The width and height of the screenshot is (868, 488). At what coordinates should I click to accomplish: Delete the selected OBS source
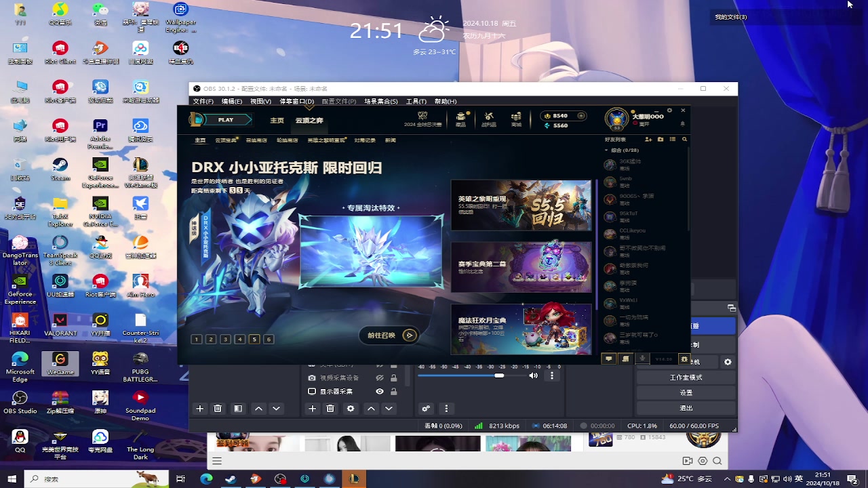330,409
